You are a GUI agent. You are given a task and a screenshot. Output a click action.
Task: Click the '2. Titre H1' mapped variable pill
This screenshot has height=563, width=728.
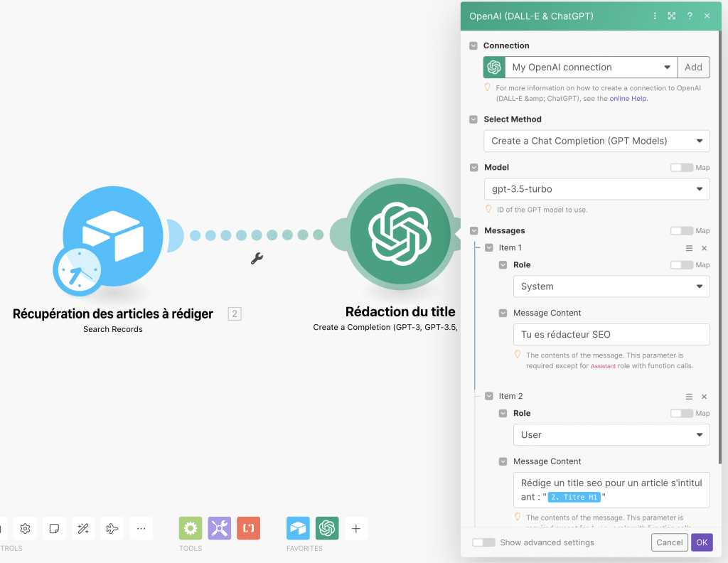click(x=574, y=498)
